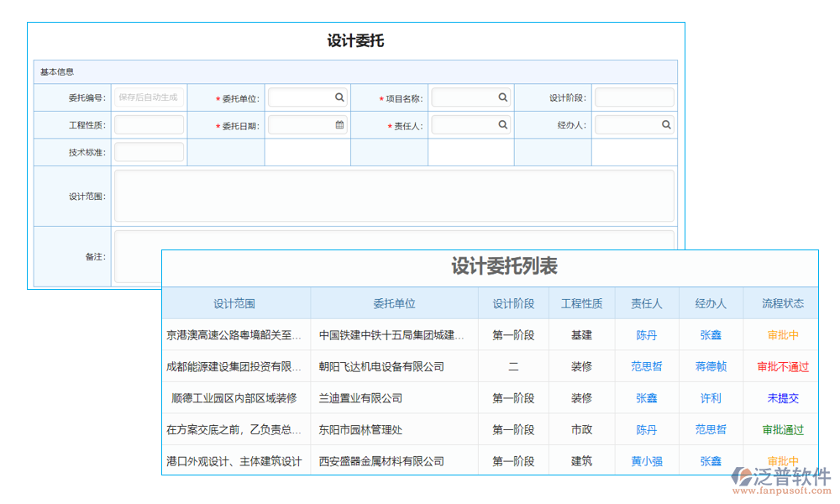
Task: Click inside the 工程性质 input field
Action: (x=149, y=124)
